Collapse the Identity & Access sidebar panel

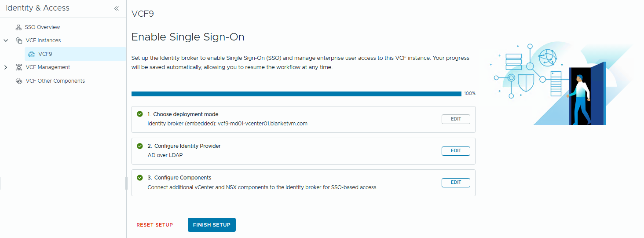[x=117, y=8]
